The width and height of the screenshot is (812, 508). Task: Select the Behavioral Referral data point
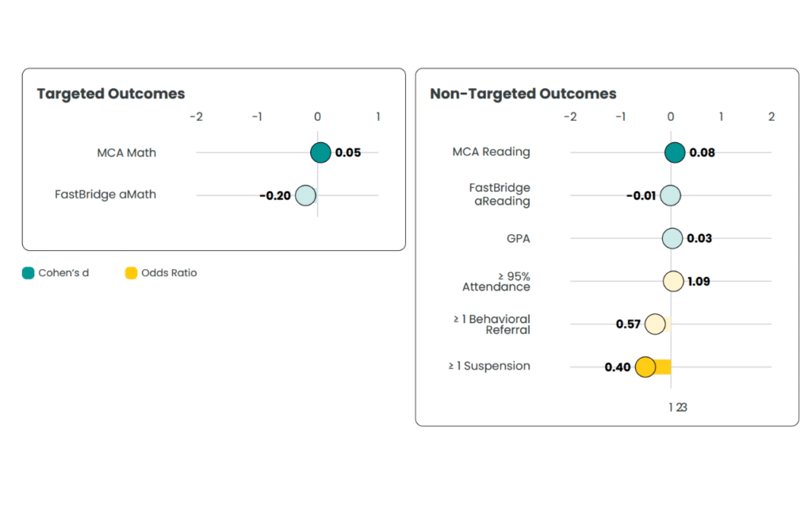coord(654,324)
